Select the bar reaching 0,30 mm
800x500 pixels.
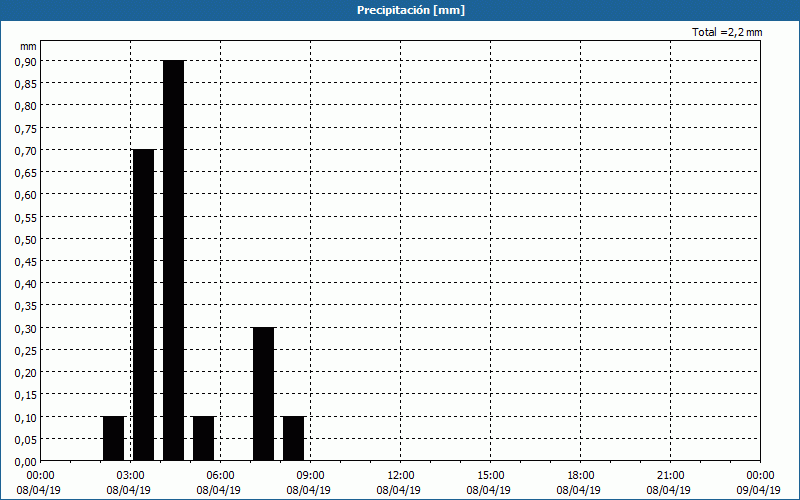[264, 394]
